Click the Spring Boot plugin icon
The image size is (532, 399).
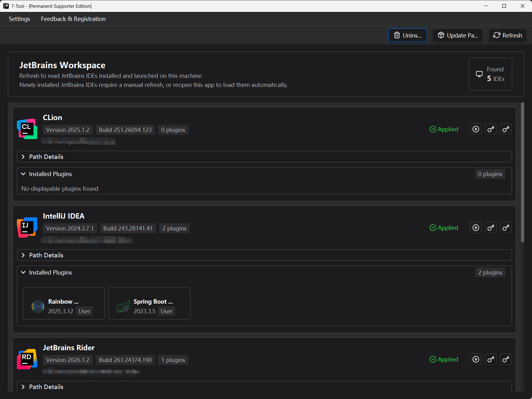coord(123,306)
